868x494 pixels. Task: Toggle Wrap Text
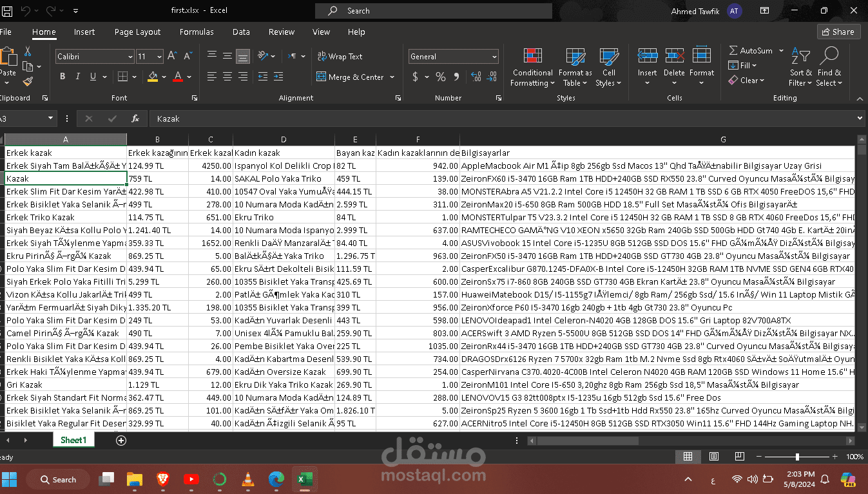tap(340, 57)
